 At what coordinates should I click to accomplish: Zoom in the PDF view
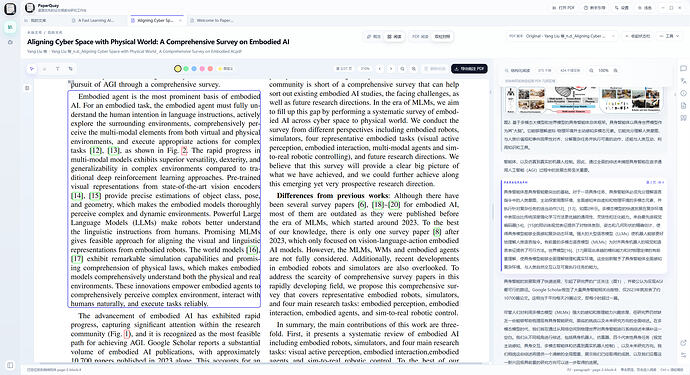414,69
